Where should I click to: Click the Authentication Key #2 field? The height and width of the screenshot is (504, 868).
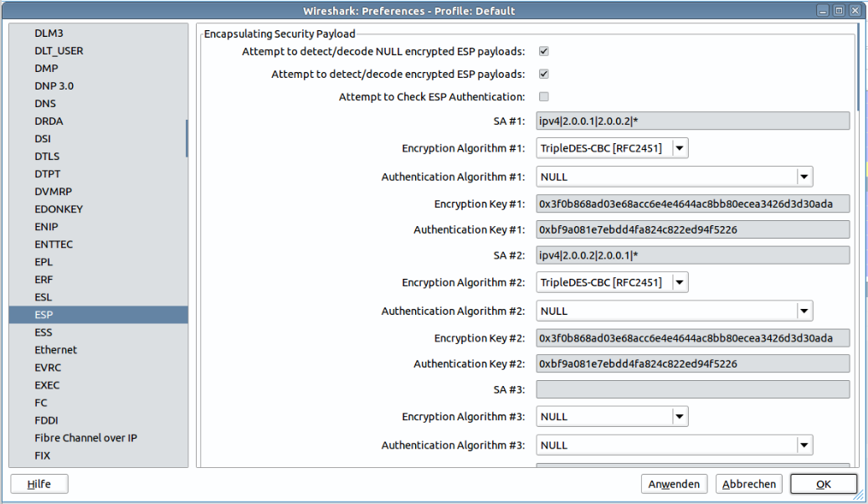692,364
